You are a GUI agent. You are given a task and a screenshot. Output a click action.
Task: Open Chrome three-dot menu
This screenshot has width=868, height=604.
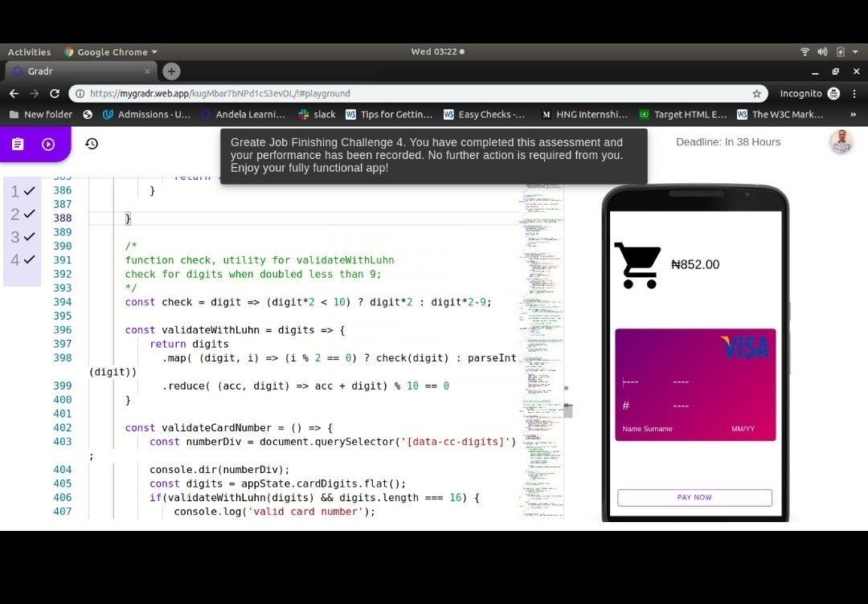(x=854, y=93)
